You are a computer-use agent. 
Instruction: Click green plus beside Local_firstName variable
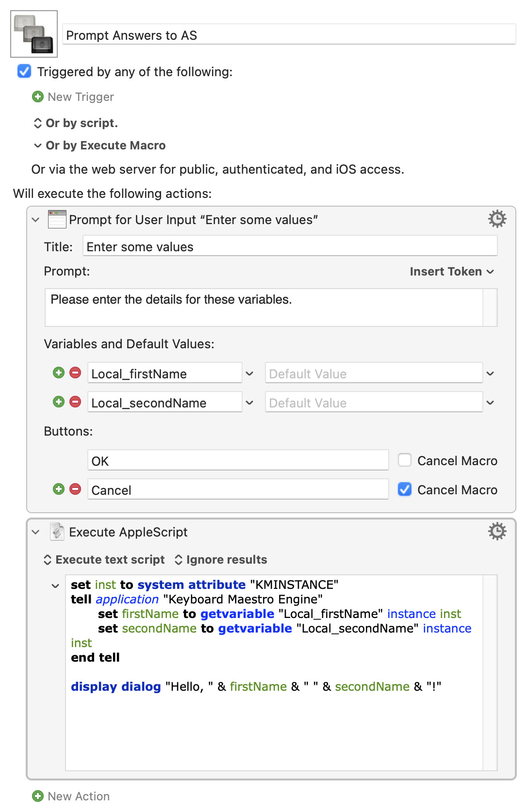[59, 373]
